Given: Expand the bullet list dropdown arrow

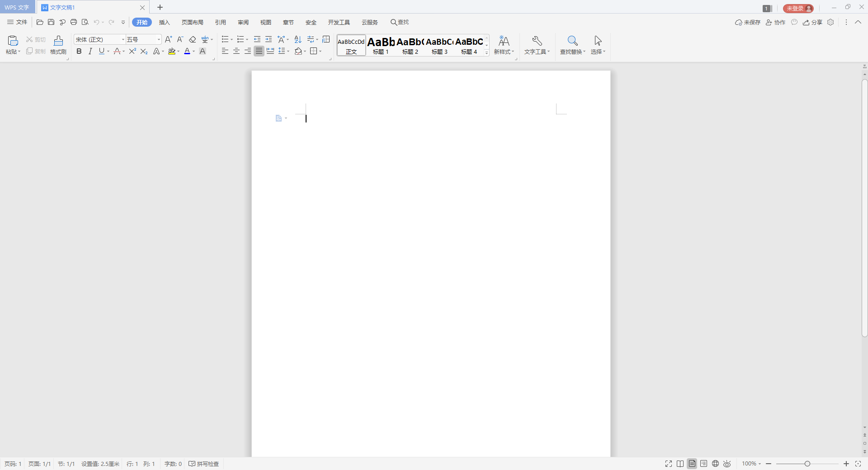Looking at the screenshot, I should tap(232, 40).
